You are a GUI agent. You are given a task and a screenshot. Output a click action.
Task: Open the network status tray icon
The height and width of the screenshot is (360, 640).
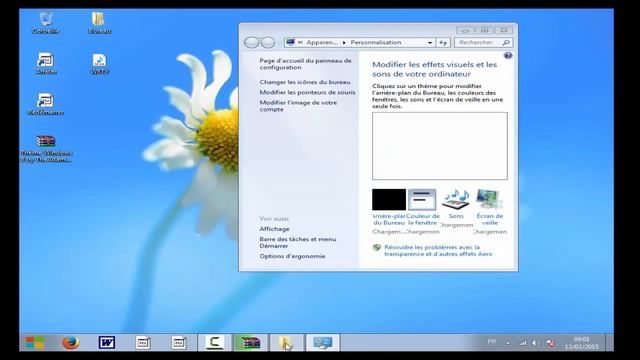(x=522, y=343)
